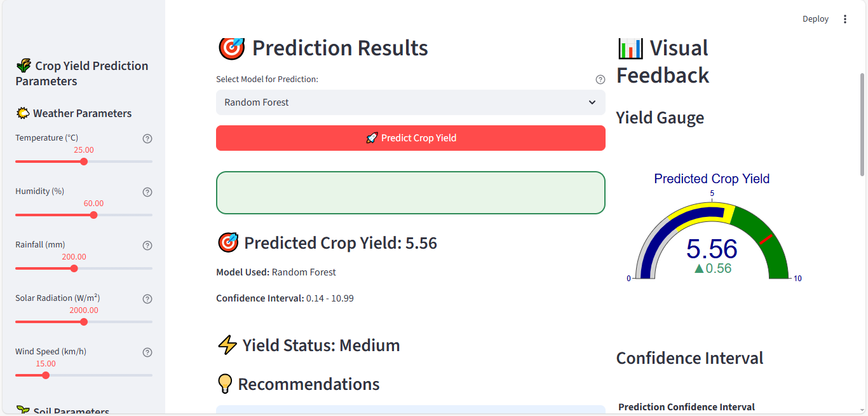Click the empty green result box
The image size is (868, 416).
click(x=410, y=193)
